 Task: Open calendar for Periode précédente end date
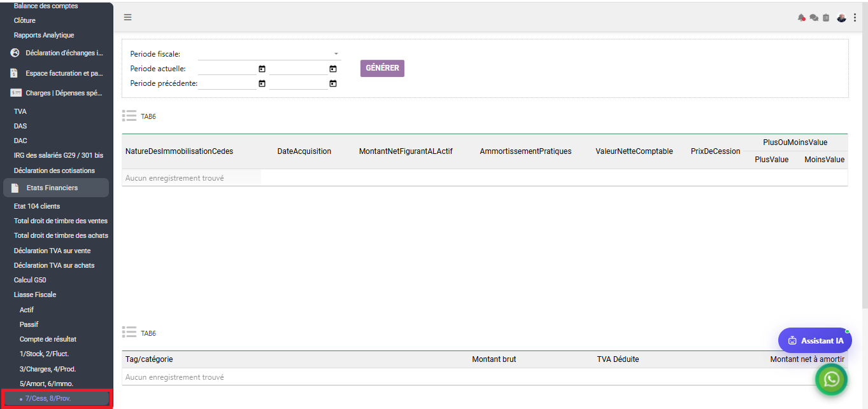332,83
